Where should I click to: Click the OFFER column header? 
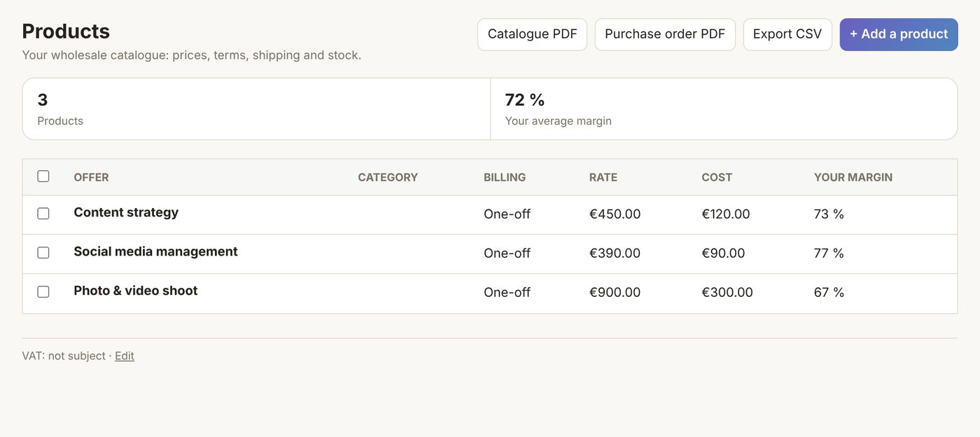point(91,177)
